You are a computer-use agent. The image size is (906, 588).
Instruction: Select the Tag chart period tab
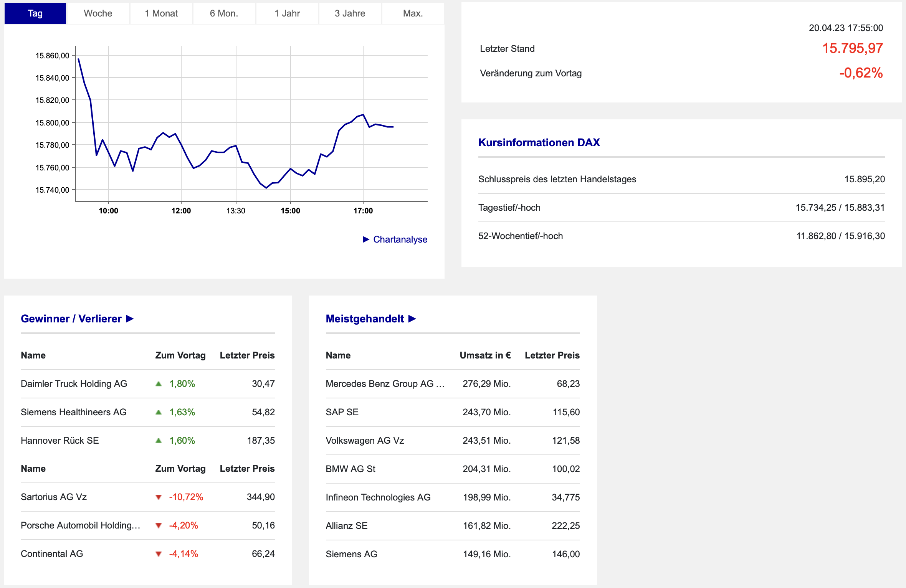35,13
